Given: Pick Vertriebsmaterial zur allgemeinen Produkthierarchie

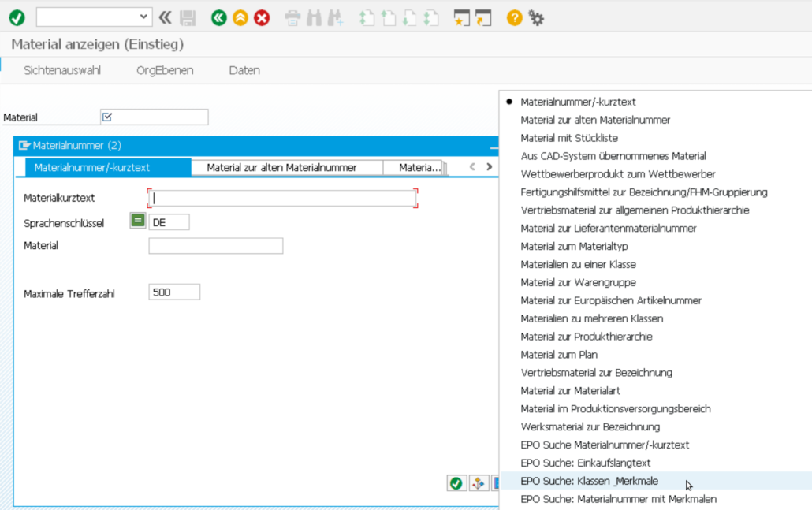Looking at the screenshot, I should click(635, 210).
